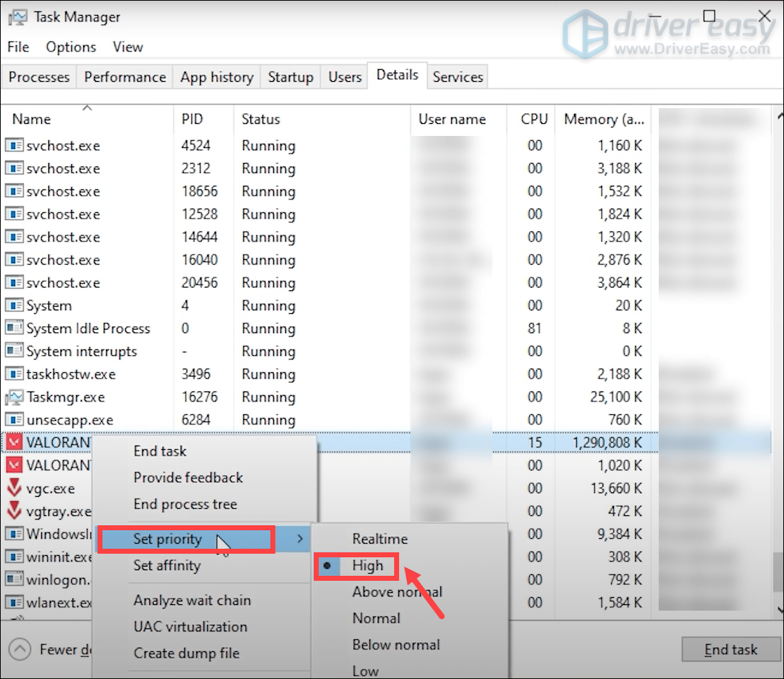Switch to the App history tab
Viewport: 784px width, 679px height.
(216, 77)
